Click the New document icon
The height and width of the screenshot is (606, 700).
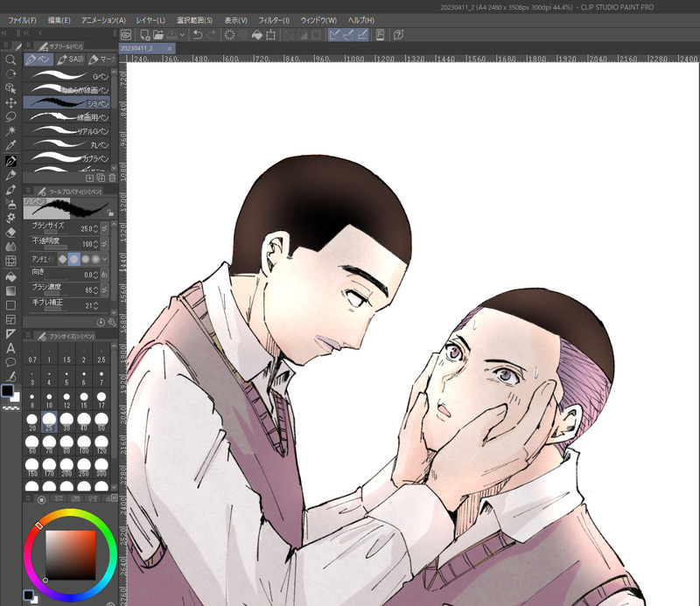click(145, 35)
